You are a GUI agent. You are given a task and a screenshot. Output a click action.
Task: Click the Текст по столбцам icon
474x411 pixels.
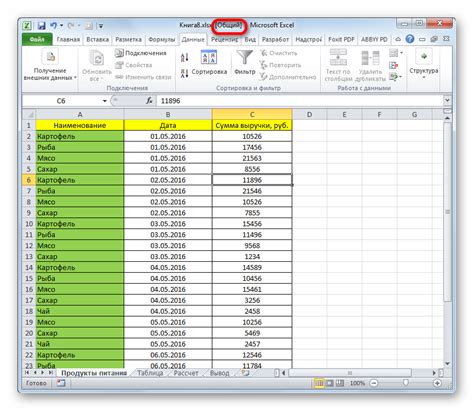338,65
